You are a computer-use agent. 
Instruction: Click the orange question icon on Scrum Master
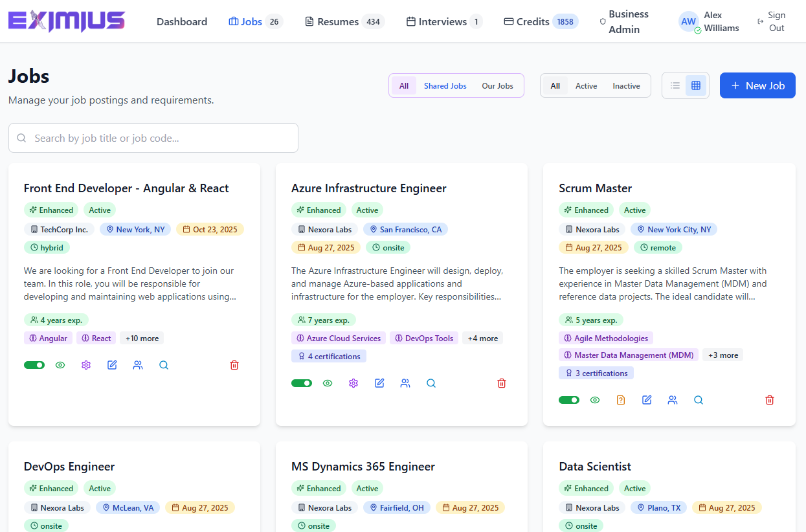[x=621, y=400]
